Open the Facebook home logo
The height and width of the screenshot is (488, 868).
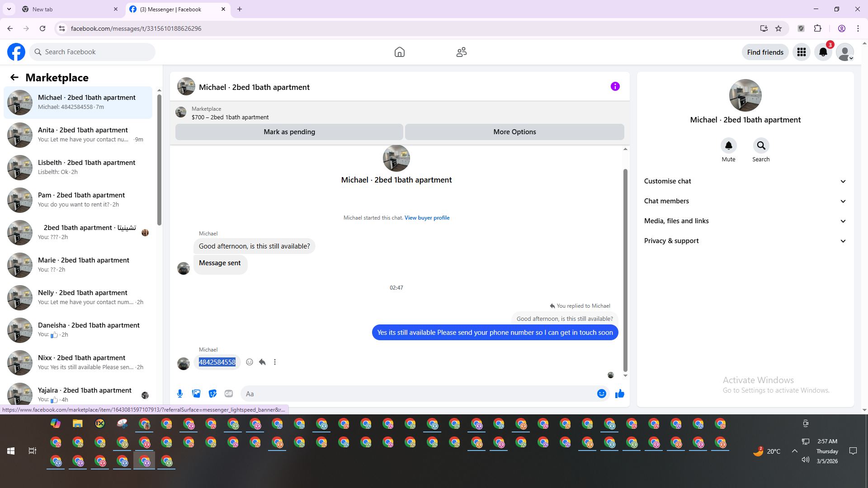pyautogui.click(x=16, y=52)
